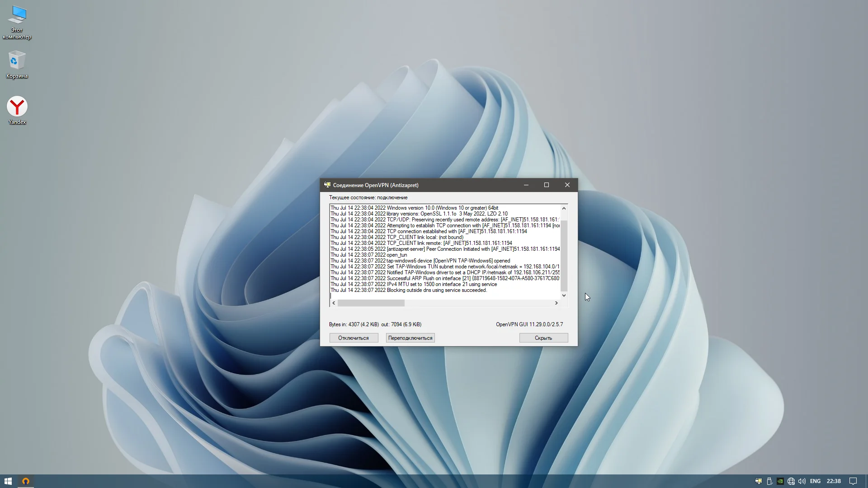Click the horizontal scroll right arrow
Screen dimensions: 868x488
click(557, 303)
